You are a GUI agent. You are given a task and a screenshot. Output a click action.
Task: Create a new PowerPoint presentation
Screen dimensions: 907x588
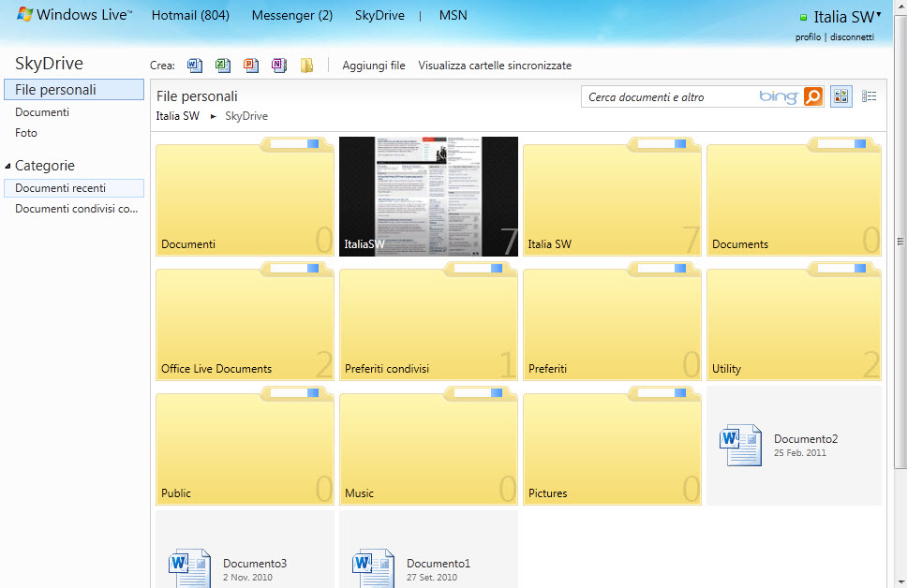tap(251, 66)
